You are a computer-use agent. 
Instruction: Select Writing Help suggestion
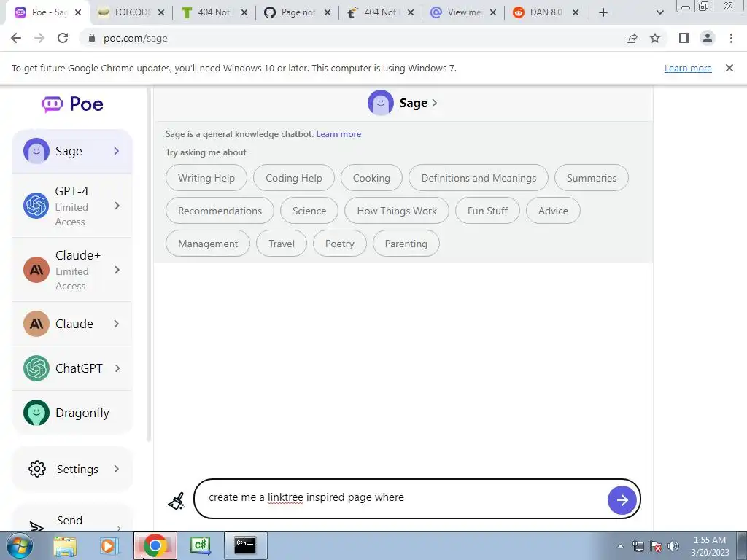206,178
